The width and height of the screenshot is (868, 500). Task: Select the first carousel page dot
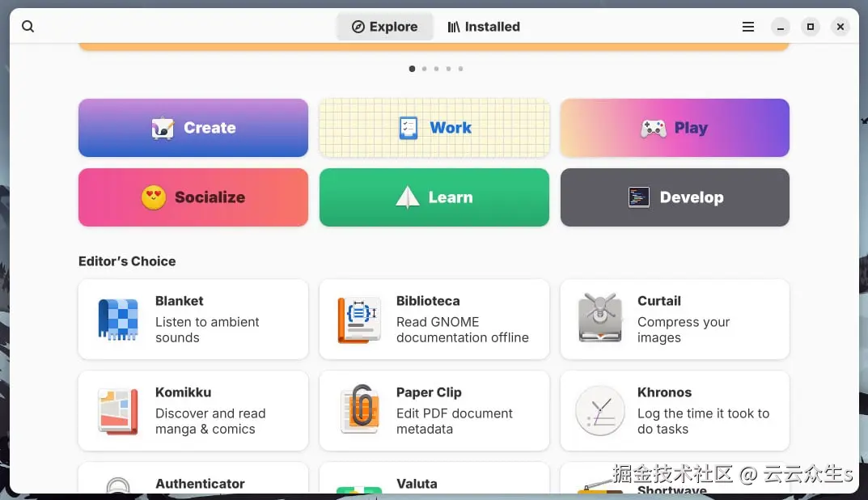[x=412, y=69]
